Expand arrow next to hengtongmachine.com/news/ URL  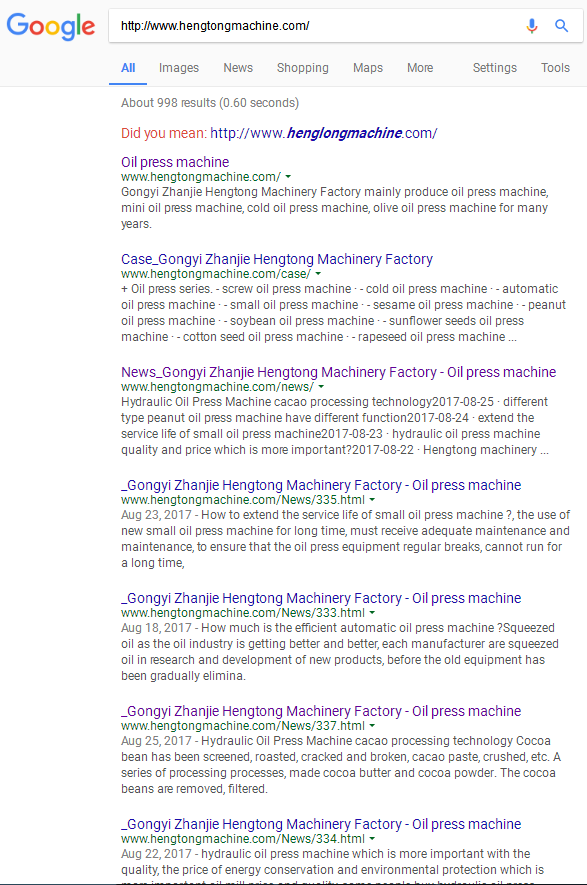coord(321,387)
